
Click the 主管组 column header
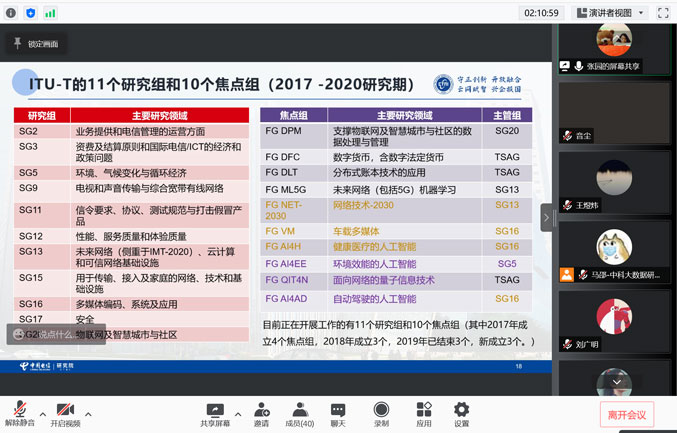(507, 115)
